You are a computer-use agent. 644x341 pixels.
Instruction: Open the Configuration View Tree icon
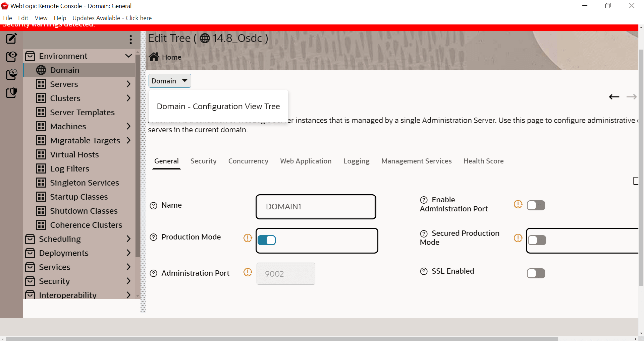coord(11,56)
